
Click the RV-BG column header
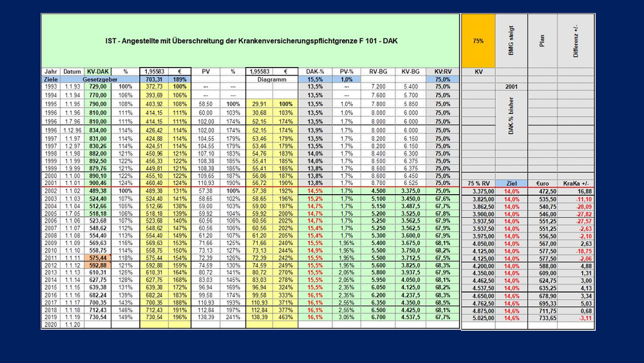(378, 72)
